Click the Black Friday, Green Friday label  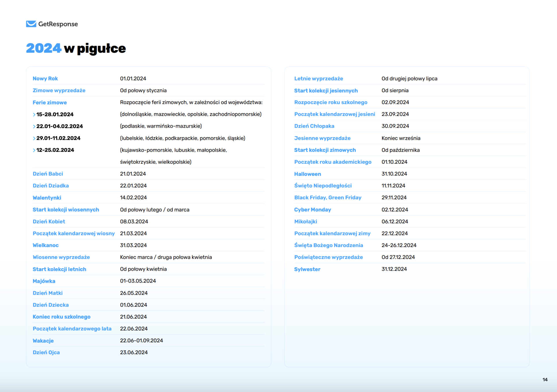tap(328, 198)
